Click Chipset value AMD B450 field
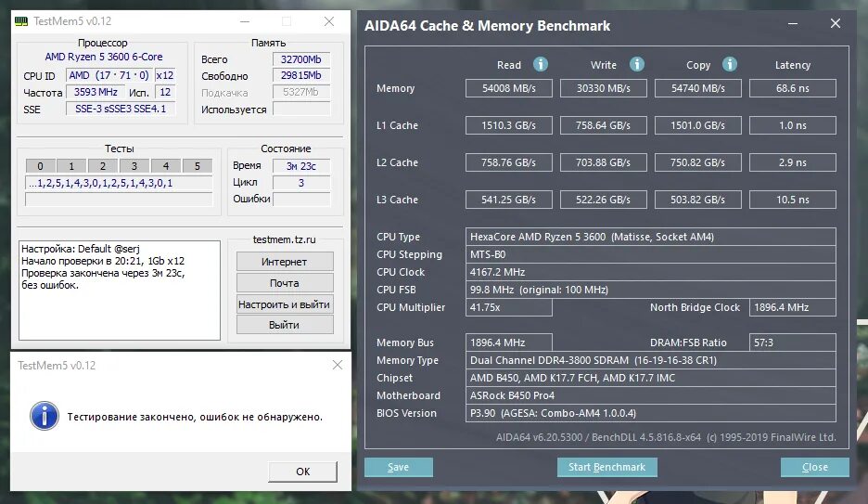 650,378
